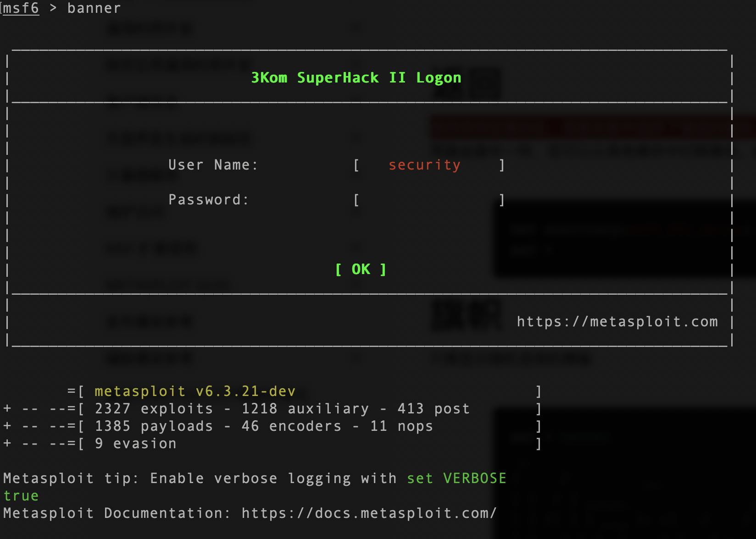Click the 'metasploit v6.3.21-dev' version text

pyautogui.click(x=195, y=391)
